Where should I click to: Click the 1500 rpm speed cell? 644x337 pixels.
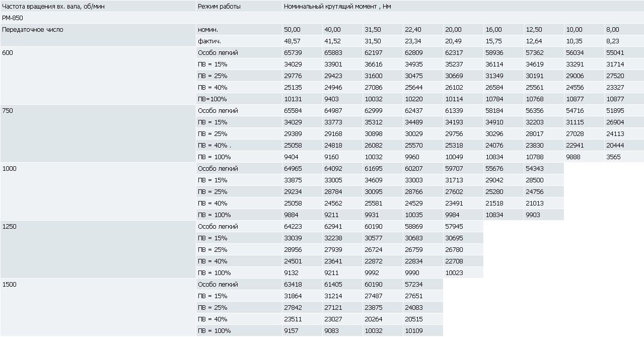pos(98,307)
